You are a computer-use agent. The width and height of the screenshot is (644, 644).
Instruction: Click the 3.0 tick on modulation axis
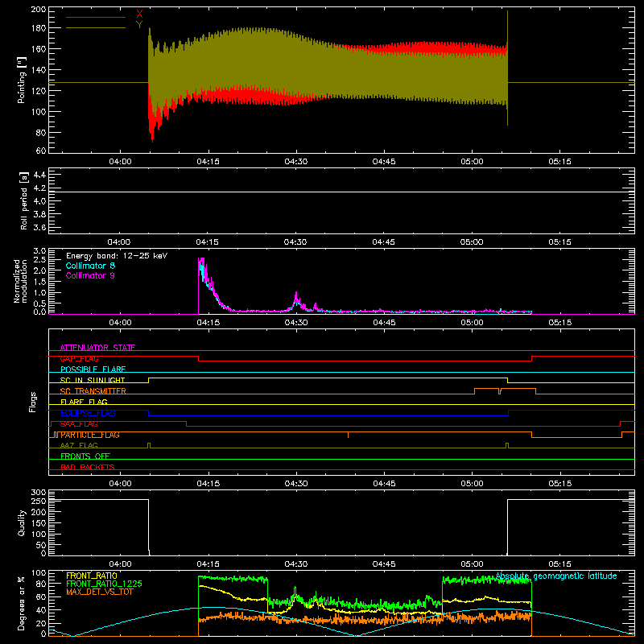click(x=39, y=251)
